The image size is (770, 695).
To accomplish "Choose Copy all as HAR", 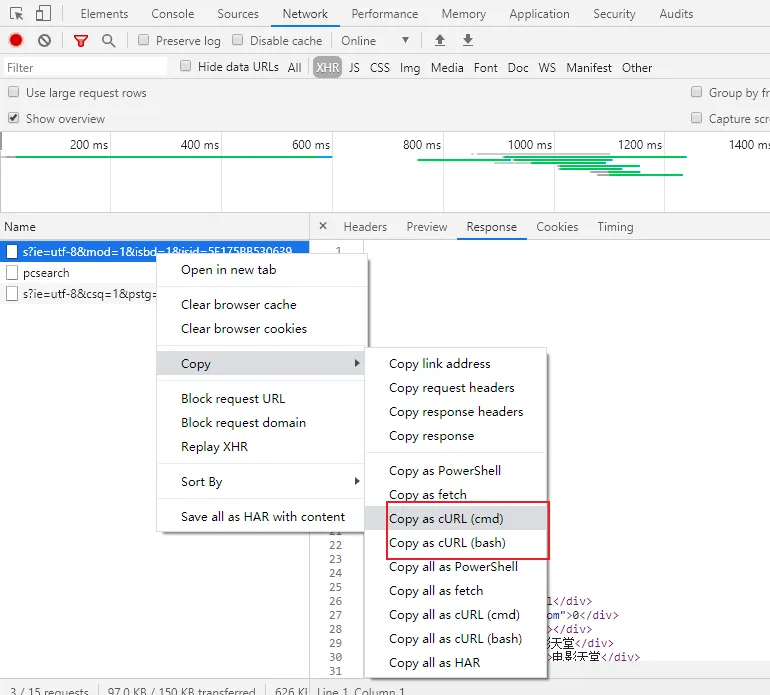I will (456, 663).
